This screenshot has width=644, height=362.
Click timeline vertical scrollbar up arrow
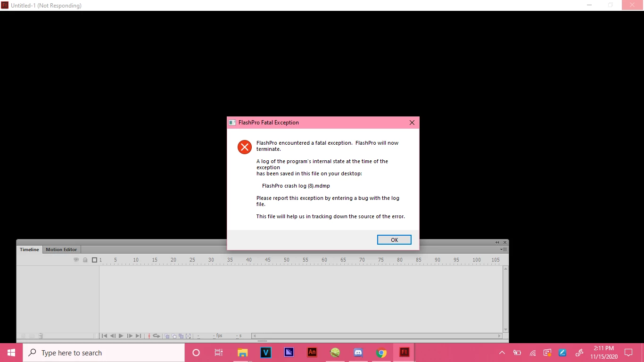click(x=506, y=269)
